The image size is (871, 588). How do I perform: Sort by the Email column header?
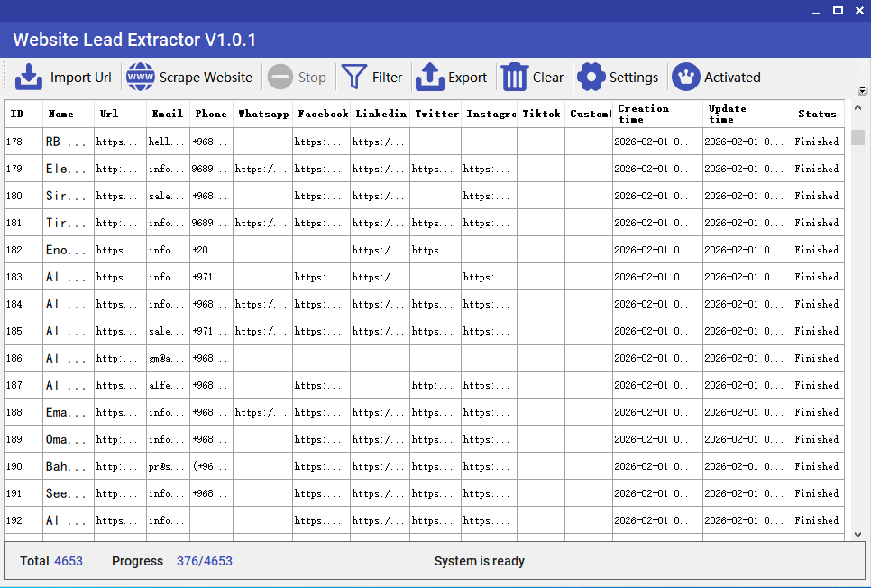[168, 114]
